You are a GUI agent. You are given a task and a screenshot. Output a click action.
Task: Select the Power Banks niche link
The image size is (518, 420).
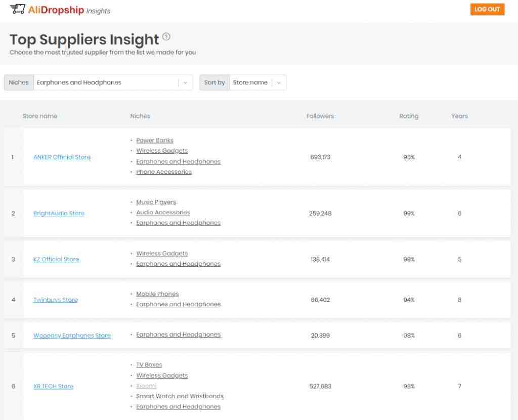click(x=155, y=141)
